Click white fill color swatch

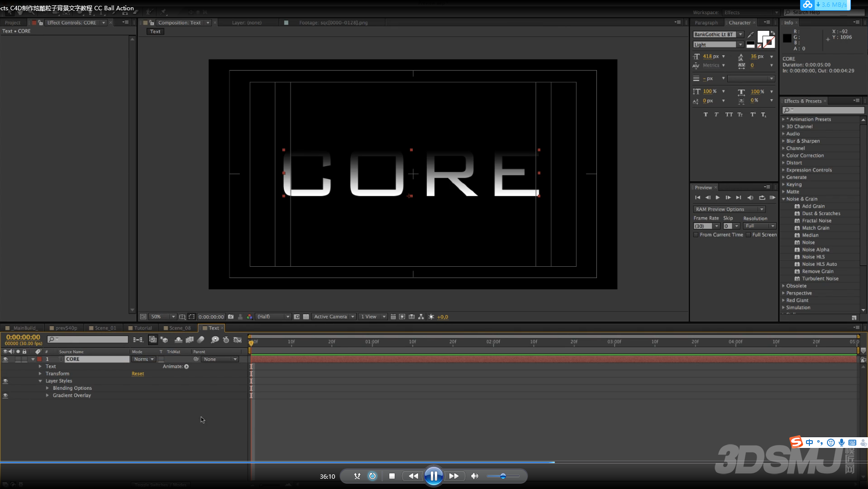tap(762, 37)
